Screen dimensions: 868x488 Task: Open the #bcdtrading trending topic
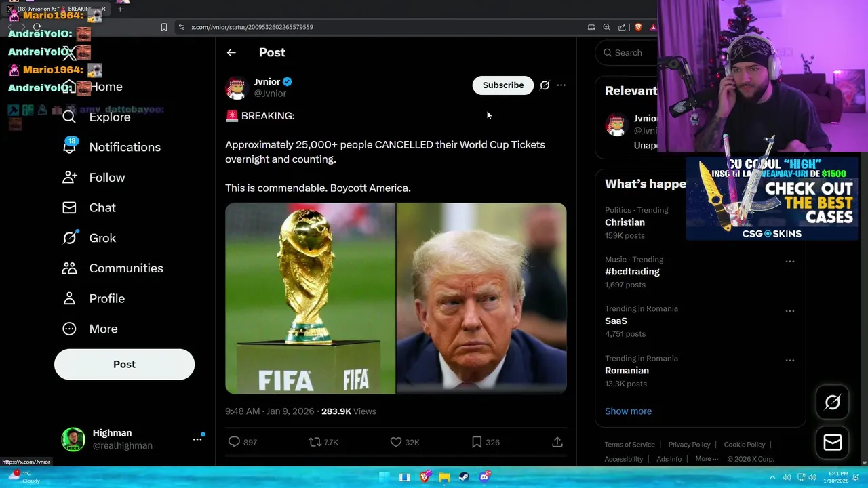point(632,272)
